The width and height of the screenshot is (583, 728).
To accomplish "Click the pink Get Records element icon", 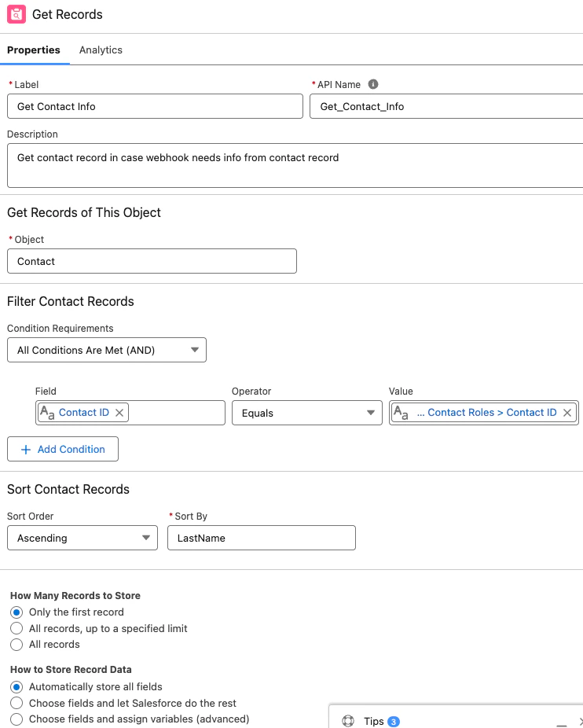I will [16, 14].
